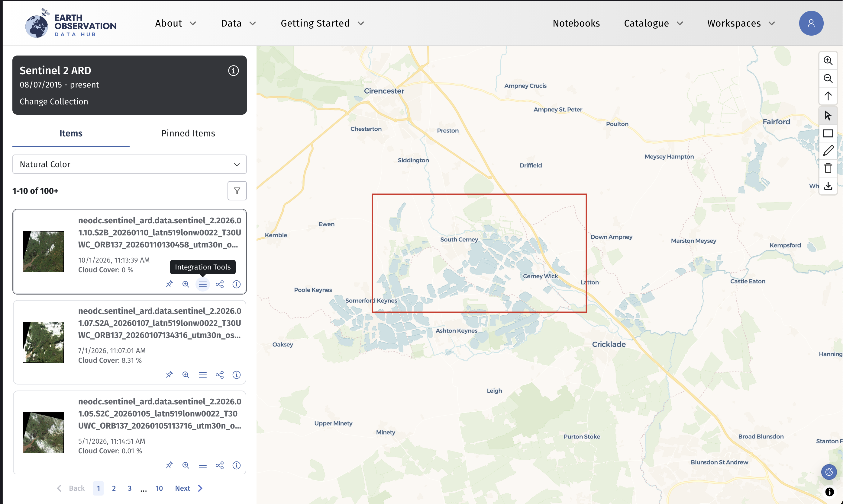Select the pencil polygon draw tool
Screen dimensions: 843x504
pyautogui.click(x=828, y=151)
